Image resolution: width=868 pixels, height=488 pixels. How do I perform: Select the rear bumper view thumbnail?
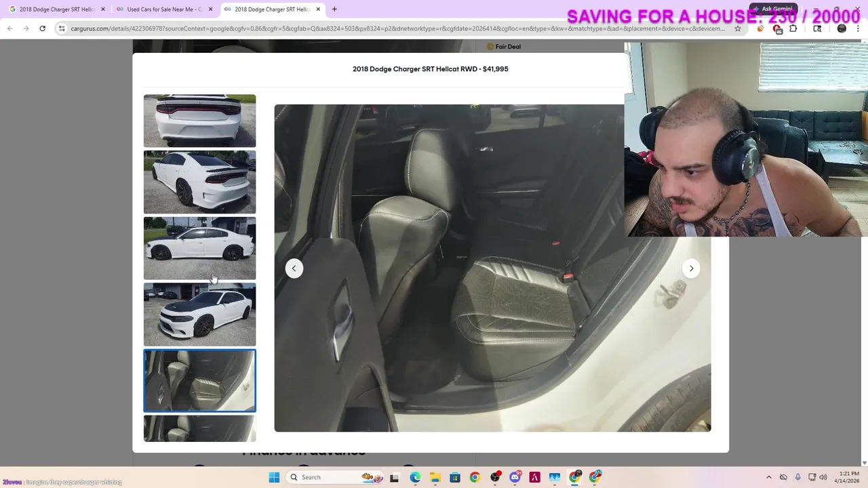[x=199, y=121]
